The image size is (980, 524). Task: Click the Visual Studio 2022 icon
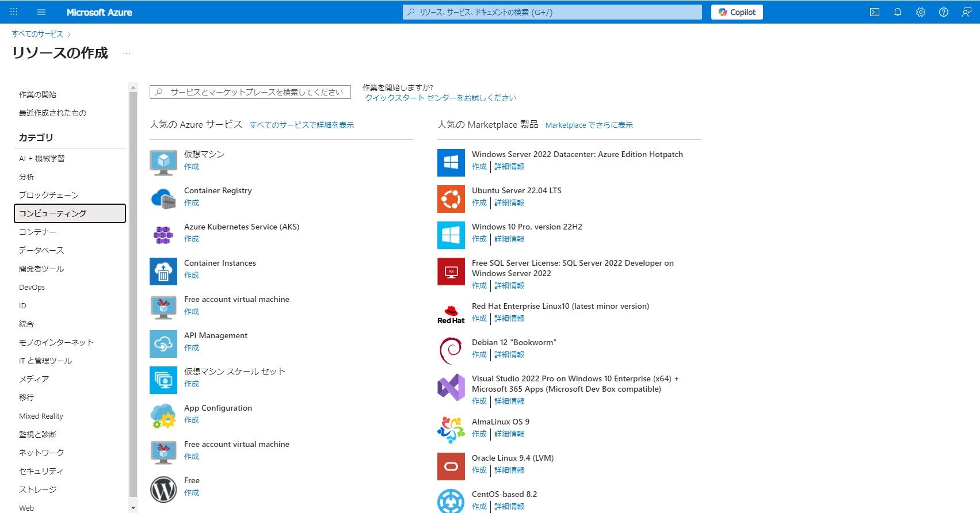pyautogui.click(x=451, y=387)
